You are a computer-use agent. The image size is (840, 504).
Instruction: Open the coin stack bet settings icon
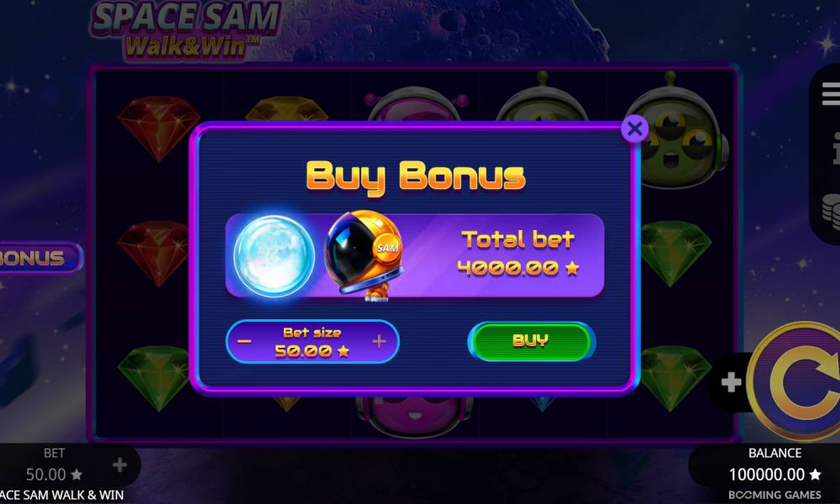tap(832, 211)
